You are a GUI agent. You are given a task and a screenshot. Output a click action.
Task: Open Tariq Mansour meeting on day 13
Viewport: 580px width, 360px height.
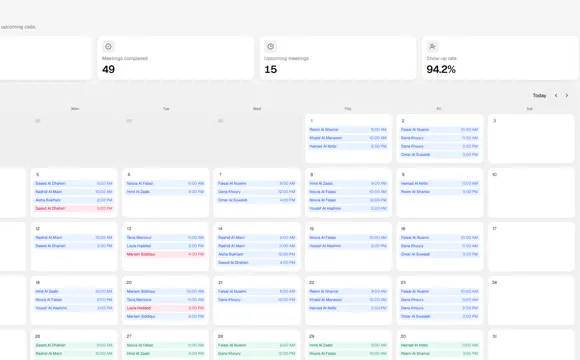click(x=165, y=238)
